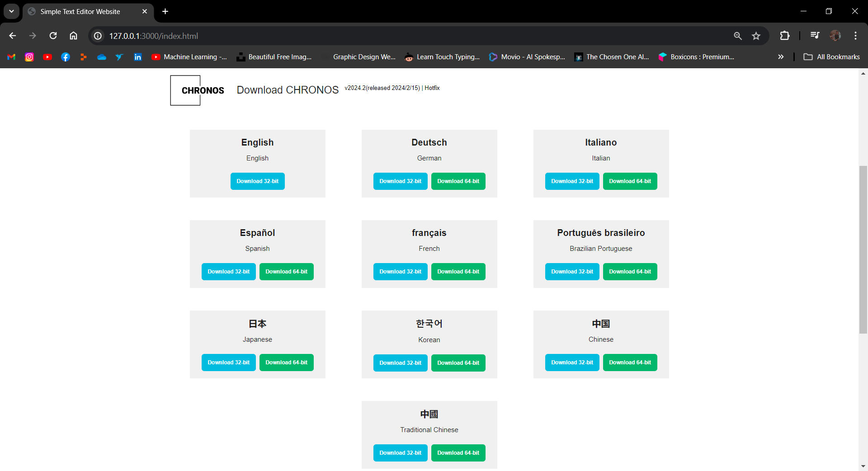Open the media control icon in toolbar
Image resolution: width=868 pixels, height=471 pixels.
coord(815,36)
